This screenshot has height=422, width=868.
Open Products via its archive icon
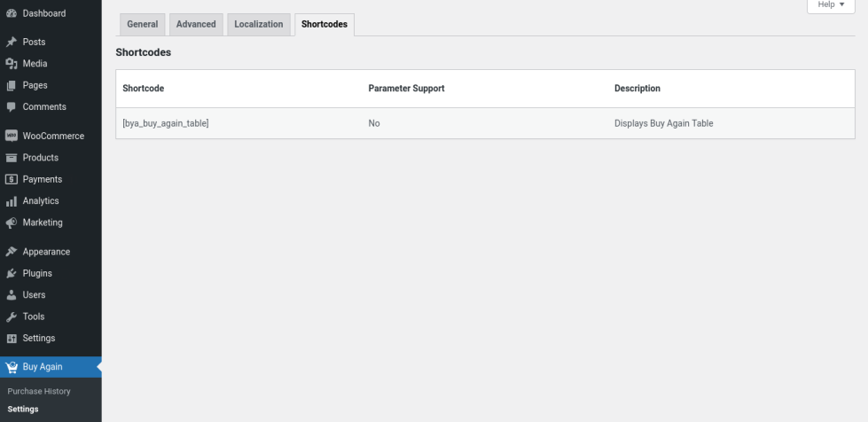pos(12,158)
